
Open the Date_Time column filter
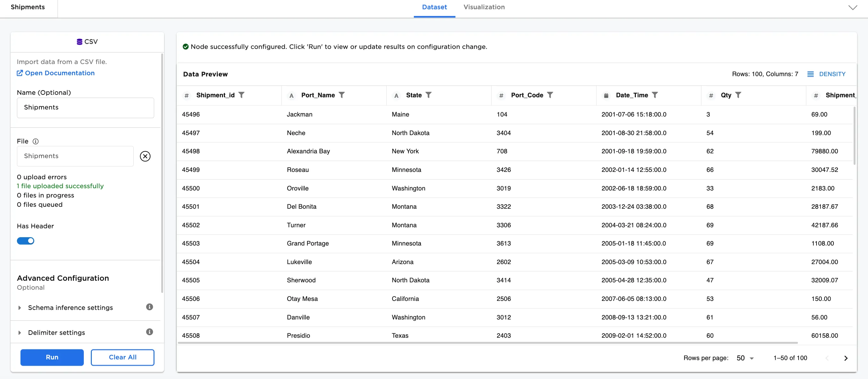pyautogui.click(x=656, y=95)
